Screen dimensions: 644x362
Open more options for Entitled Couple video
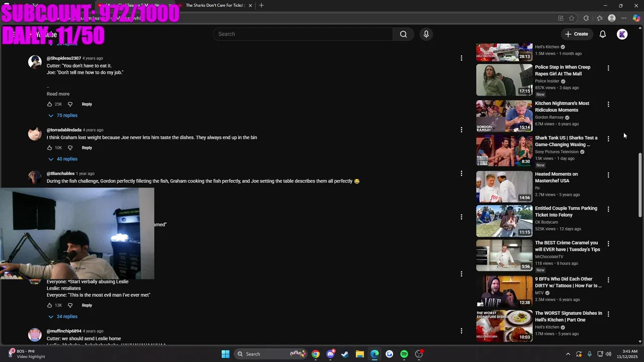click(608, 209)
